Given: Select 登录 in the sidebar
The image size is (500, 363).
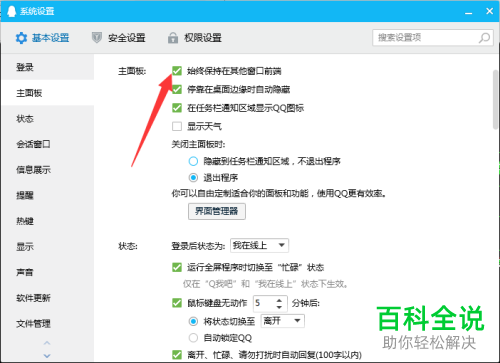Looking at the screenshot, I should (48, 67).
